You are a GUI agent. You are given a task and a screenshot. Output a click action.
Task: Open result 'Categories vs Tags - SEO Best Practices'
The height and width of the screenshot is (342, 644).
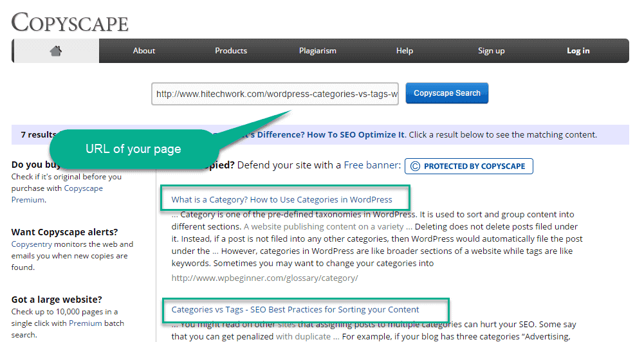pos(295,310)
